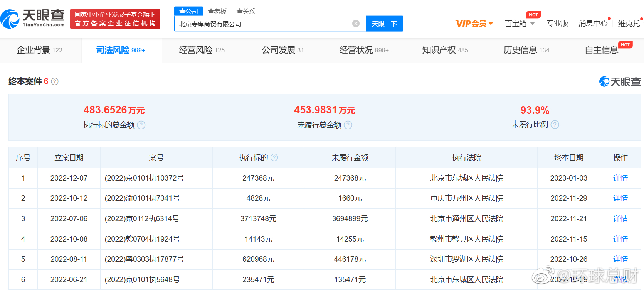This screenshot has height=291, width=644.
Task: Open 维克托 user menu
Action: pos(629,24)
